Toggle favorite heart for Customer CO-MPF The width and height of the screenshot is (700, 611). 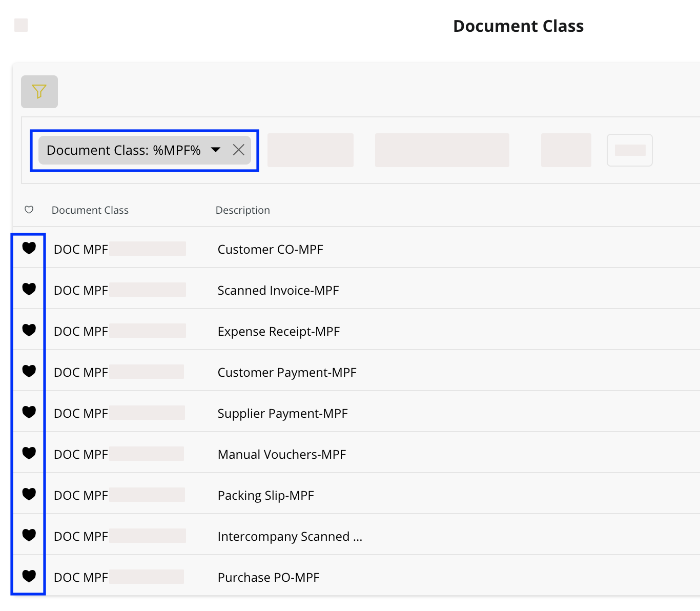[29, 249]
